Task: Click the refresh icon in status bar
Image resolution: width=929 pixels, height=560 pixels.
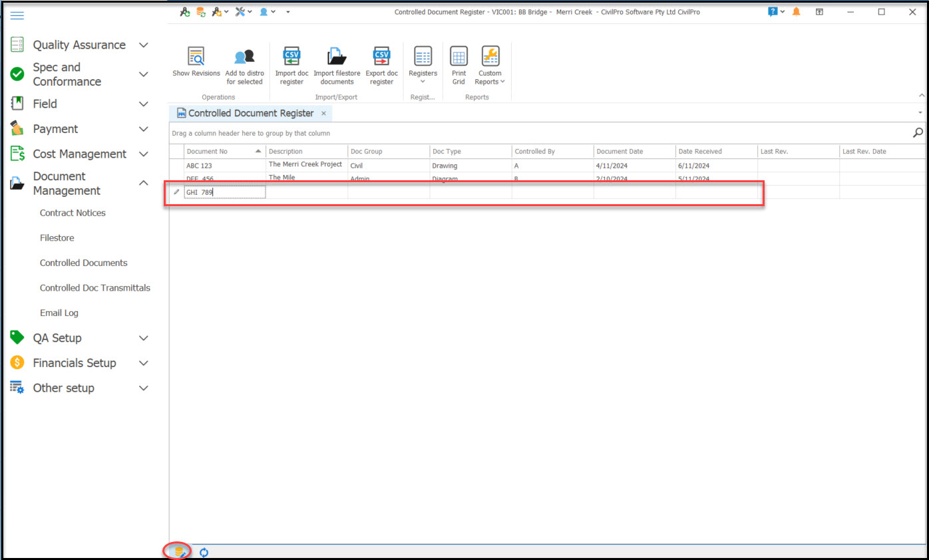Action: click(x=204, y=552)
